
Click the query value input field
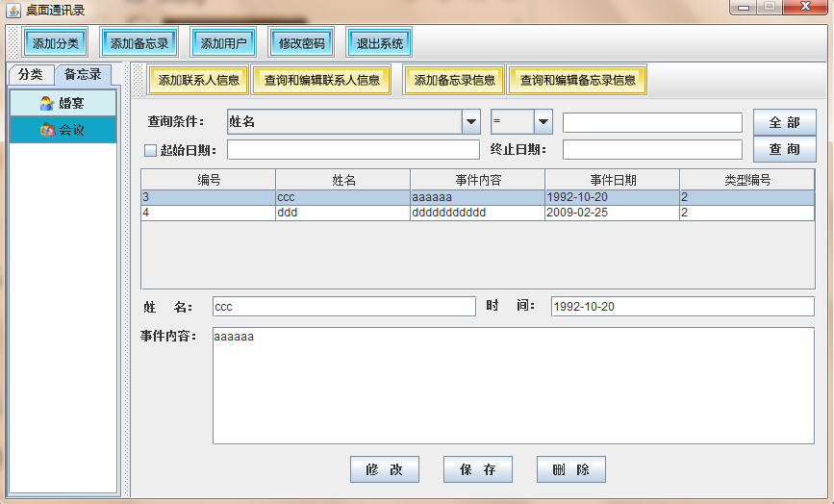coord(652,122)
